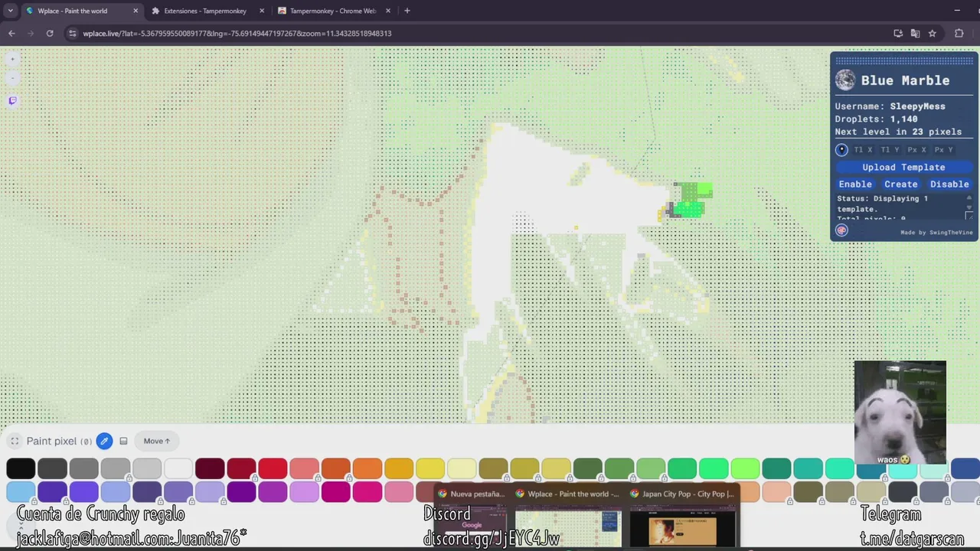Pick the white color swatch

(x=178, y=468)
